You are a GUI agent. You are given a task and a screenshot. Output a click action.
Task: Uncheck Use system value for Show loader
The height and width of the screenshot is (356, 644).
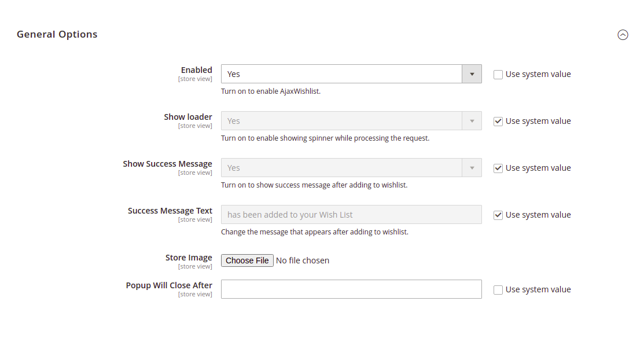498,122
